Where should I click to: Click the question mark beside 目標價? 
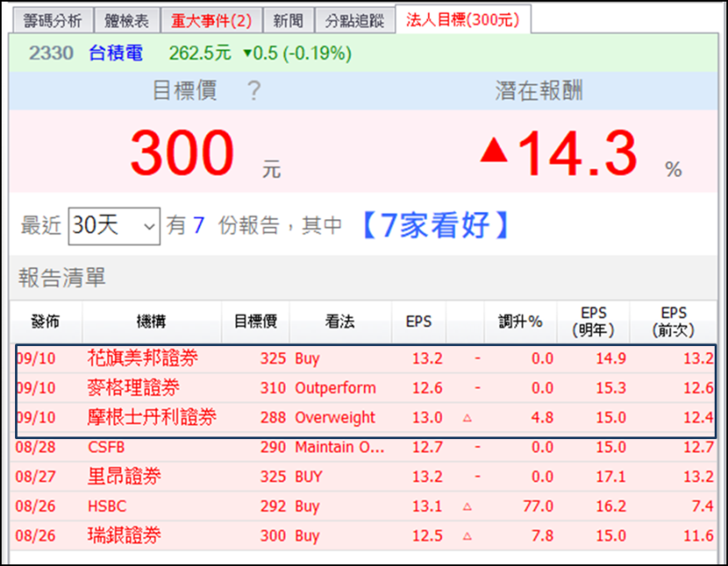pos(254,90)
